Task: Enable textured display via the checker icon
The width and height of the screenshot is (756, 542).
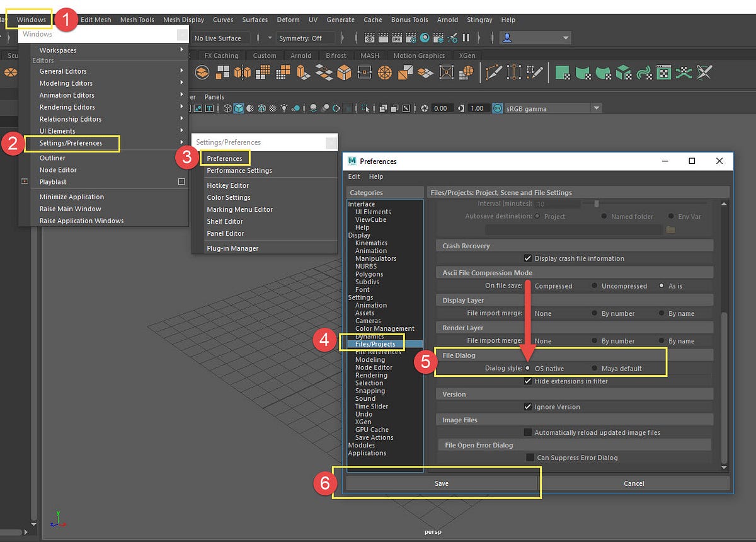Action: (272, 108)
